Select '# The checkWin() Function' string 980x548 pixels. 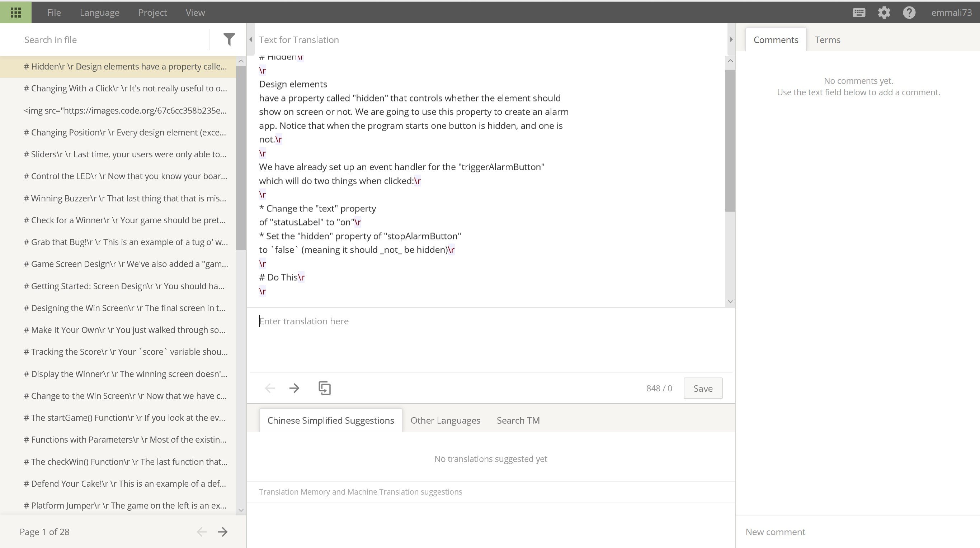pos(118,462)
